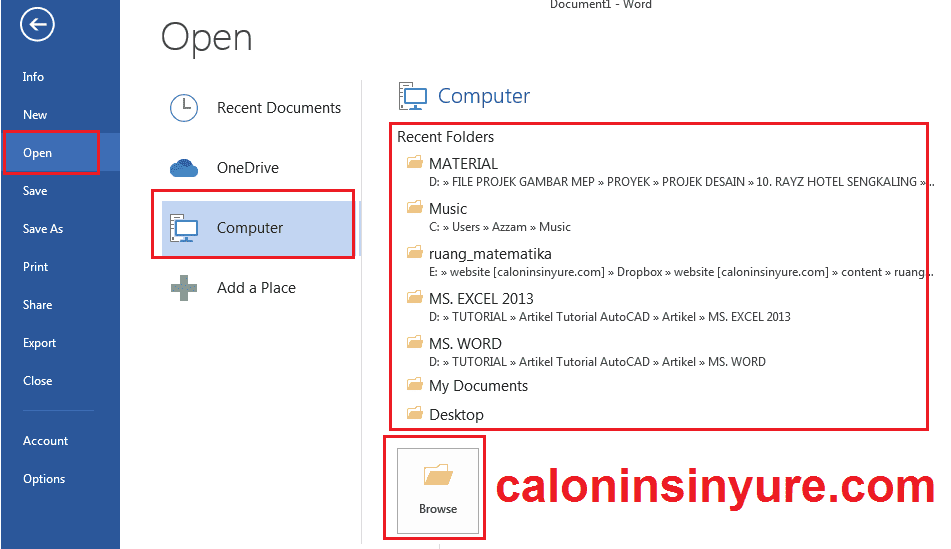Click the Desktop folder icon

point(415,413)
